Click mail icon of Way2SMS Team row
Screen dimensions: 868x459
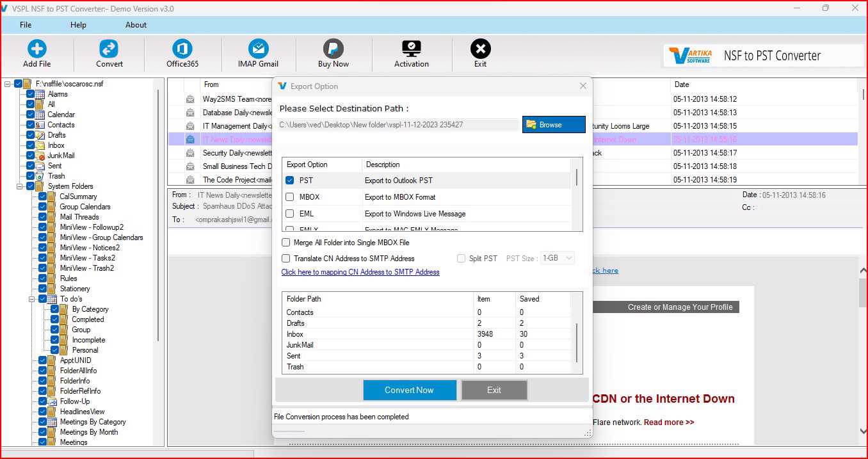[x=190, y=99]
